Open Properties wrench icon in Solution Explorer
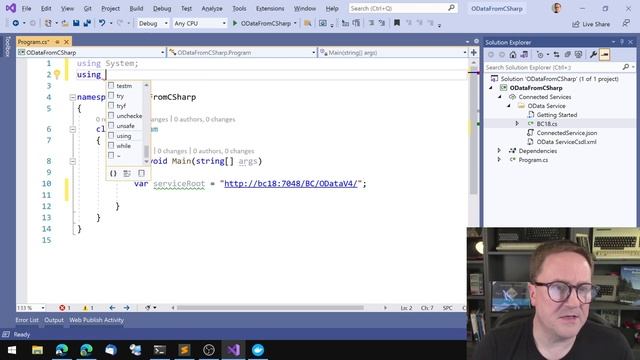This screenshot has height=360, width=640. [x=593, y=55]
